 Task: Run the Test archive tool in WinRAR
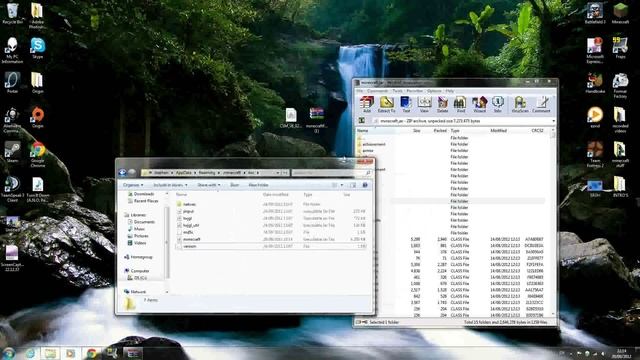(x=406, y=104)
